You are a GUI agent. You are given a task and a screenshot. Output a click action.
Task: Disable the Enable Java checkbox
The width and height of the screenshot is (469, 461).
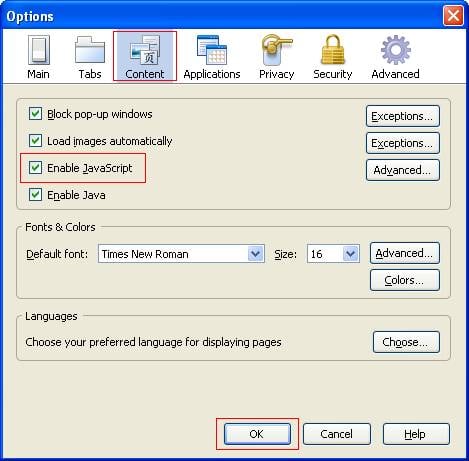(35, 195)
